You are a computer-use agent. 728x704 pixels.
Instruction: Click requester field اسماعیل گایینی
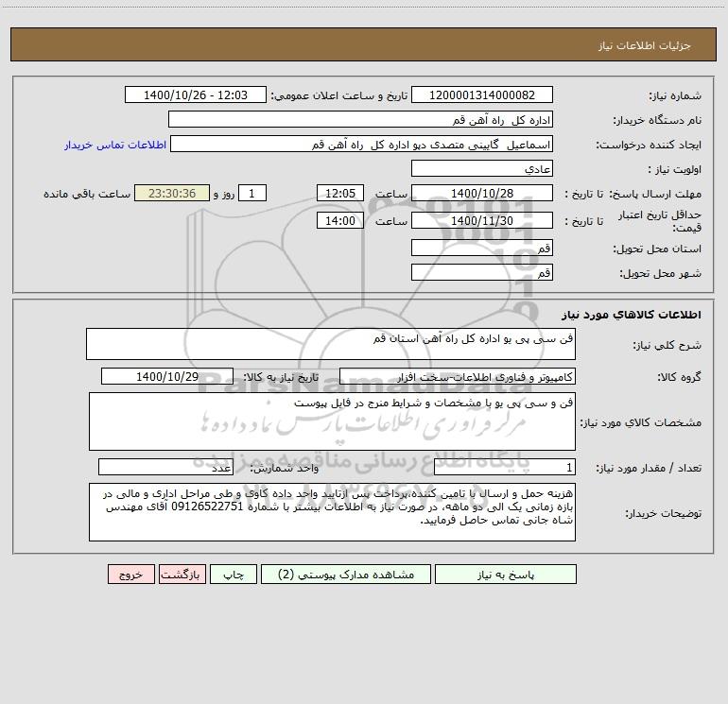pos(362,144)
